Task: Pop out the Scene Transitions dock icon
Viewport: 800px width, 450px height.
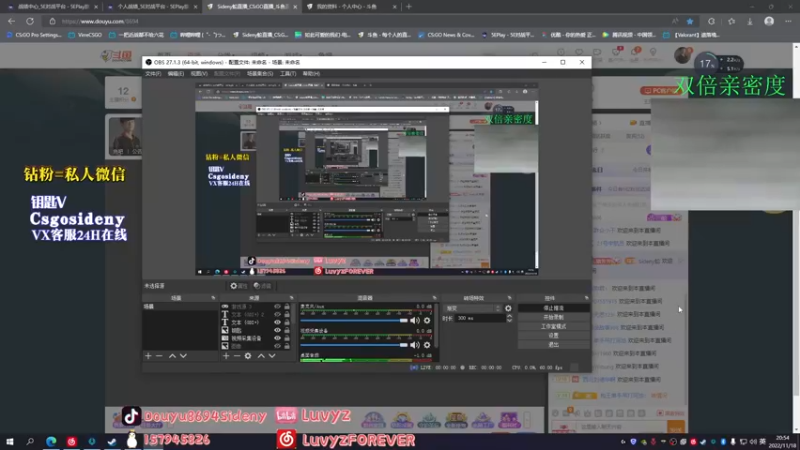Action: tap(509, 298)
